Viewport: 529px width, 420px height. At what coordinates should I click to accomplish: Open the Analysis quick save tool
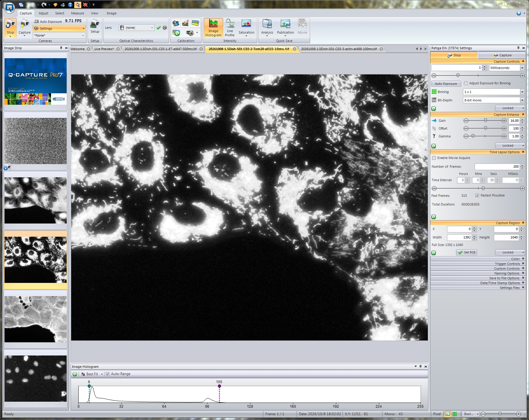click(267, 28)
